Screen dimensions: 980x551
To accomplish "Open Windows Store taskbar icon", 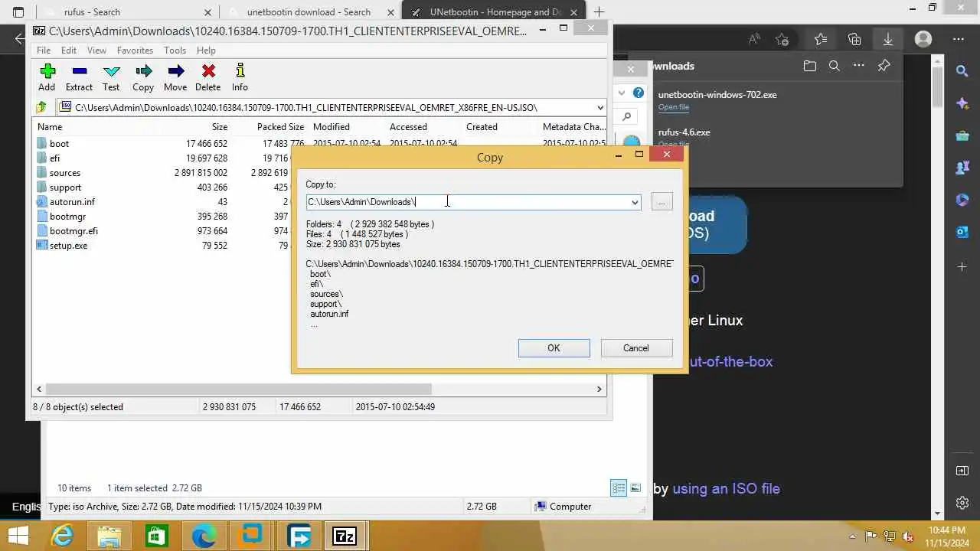I will coord(156,536).
